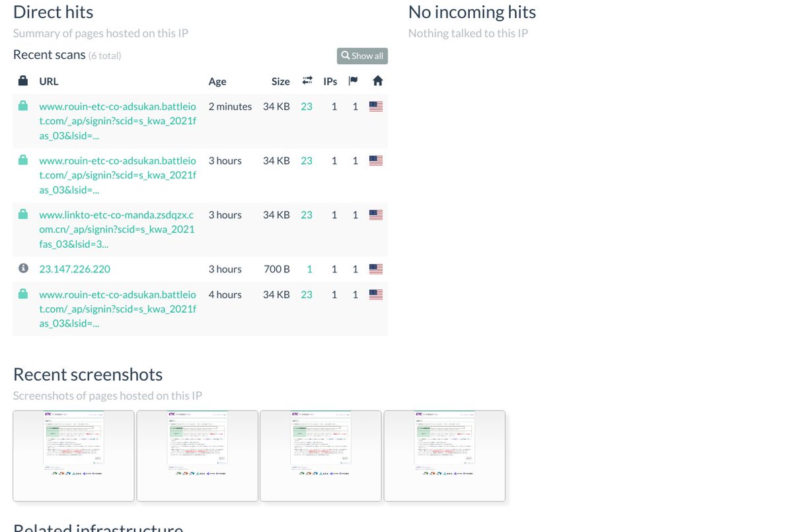Image resolution: width=793 pixels, height=532 pixels.
Task: Click the US flag in the 4 hours row
Action: pos(376,295)
